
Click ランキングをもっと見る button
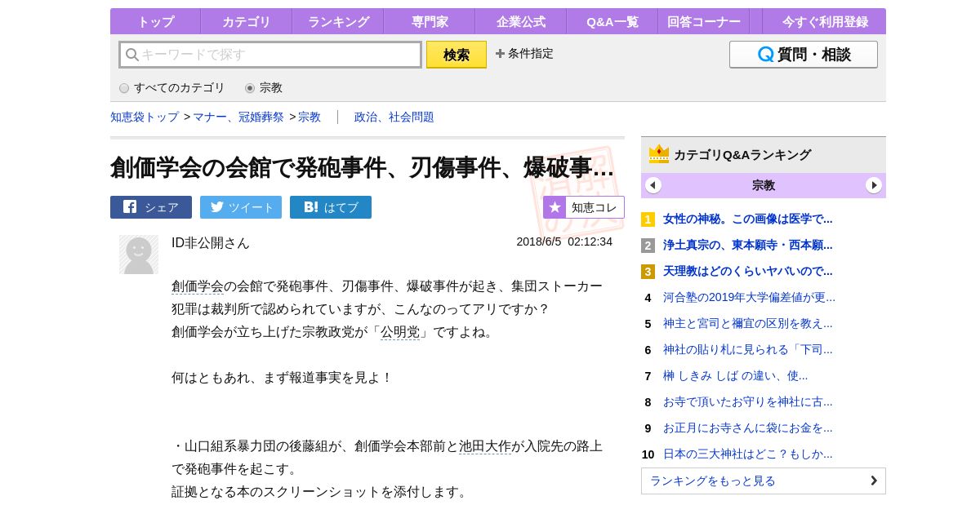[x=764, y=481]
